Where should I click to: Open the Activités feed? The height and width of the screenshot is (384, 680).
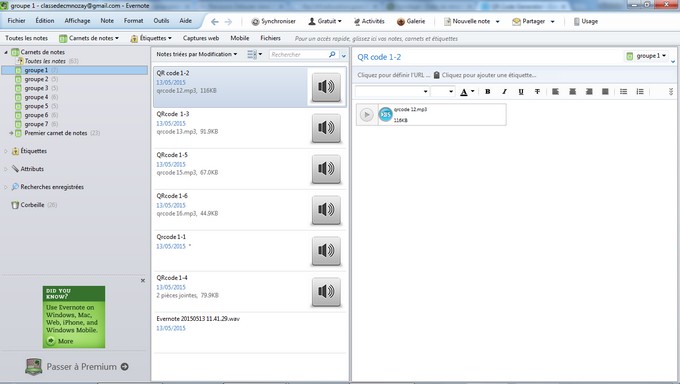coord(369,21)
